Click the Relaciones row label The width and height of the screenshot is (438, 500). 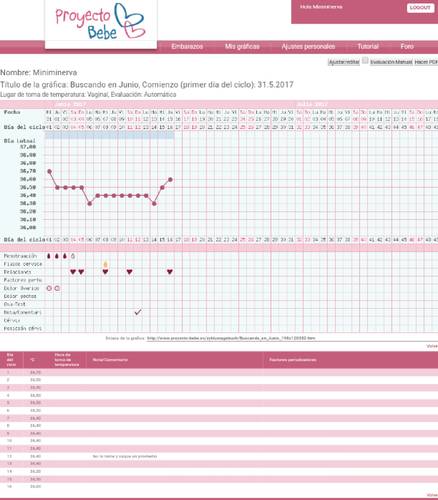point(17,272)
